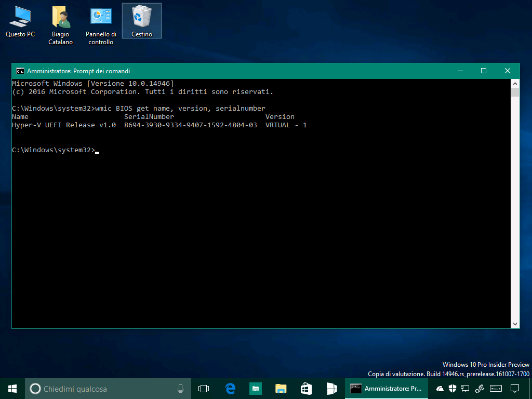The height and width of the screenshot is (399, 532).
Task: Click the 'Amministratore: Prompt dei comandi' title text
Action: (x=78, y=71)
